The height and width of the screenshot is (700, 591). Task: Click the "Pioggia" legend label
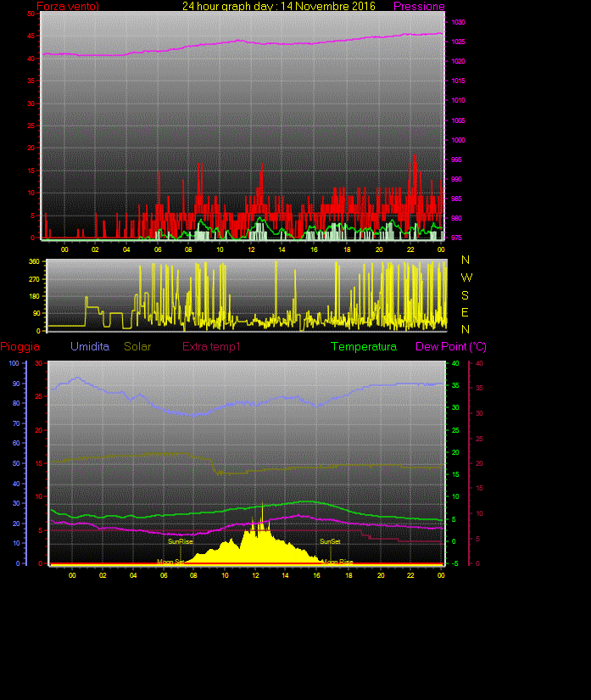click(x=20, y=346)
